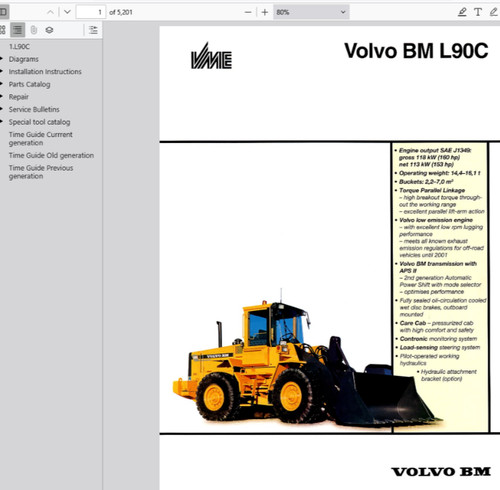500x490 pixels.
Task: Show layers panel
Action: (49, 30)
